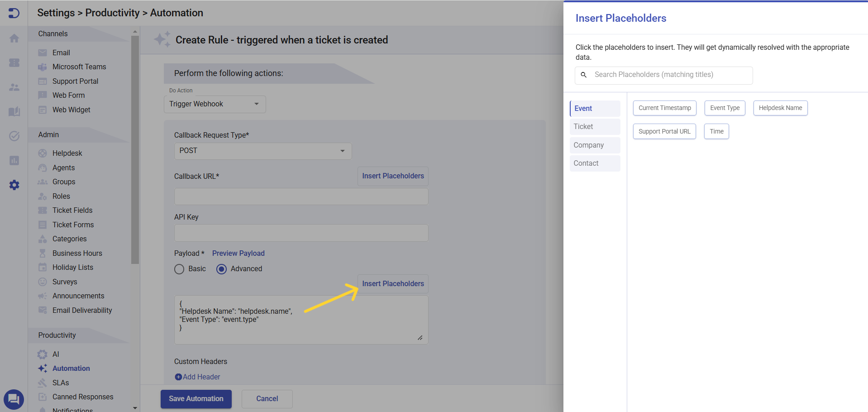
Task: Open the chat support bubble at bottom left
Action: [x=14, y=399]
